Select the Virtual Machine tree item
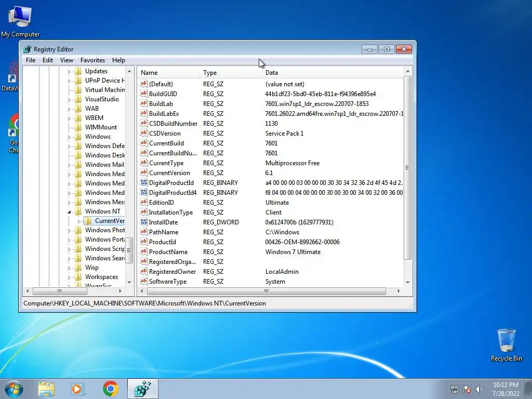This screenshot has width=532, height=399. [x=104, y=89]
